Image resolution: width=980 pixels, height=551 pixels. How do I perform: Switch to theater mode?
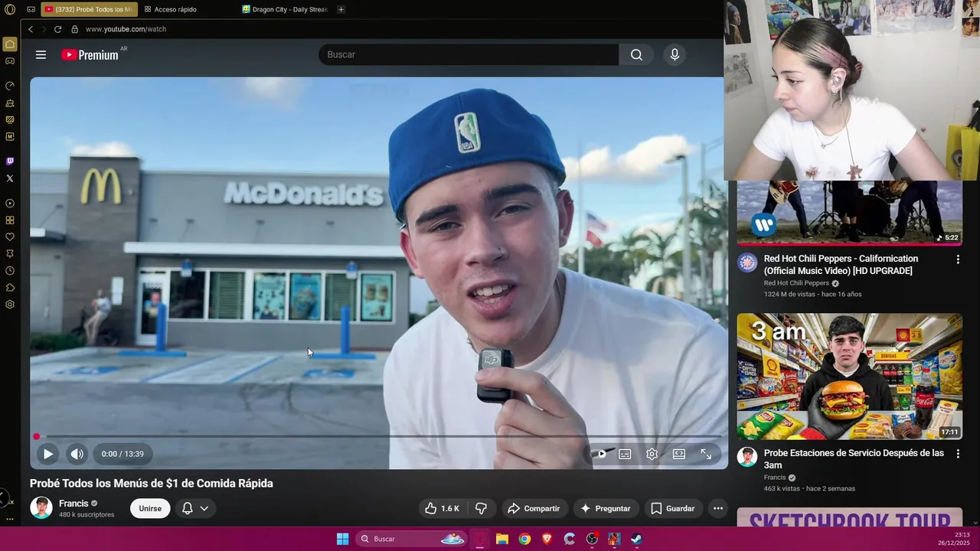point(679,454)
